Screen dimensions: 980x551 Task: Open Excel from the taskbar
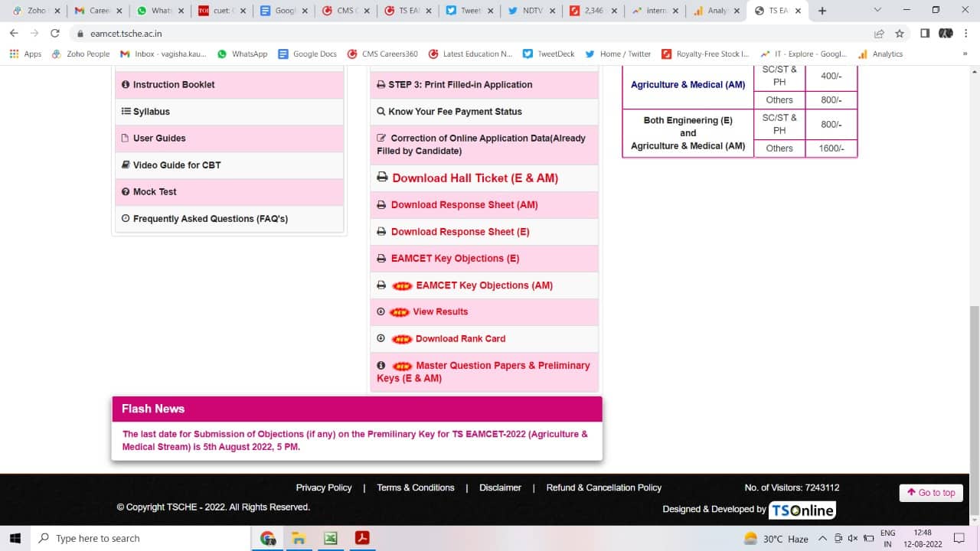point(330,538)
